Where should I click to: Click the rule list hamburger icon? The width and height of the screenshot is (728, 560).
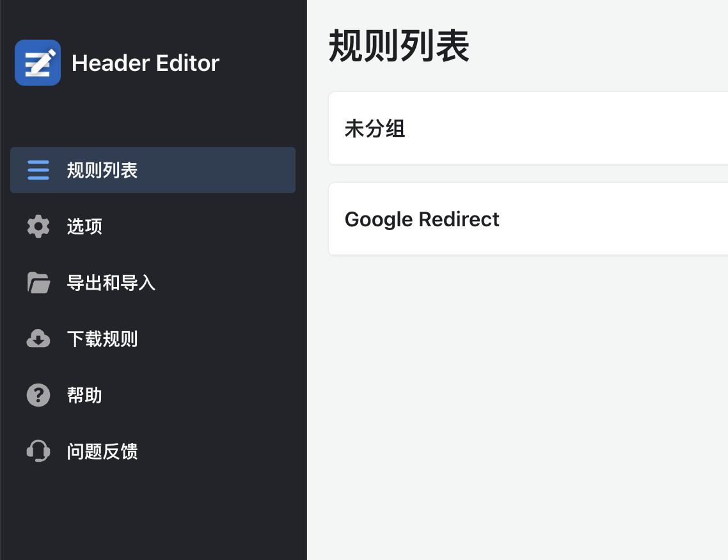[38, 170]
